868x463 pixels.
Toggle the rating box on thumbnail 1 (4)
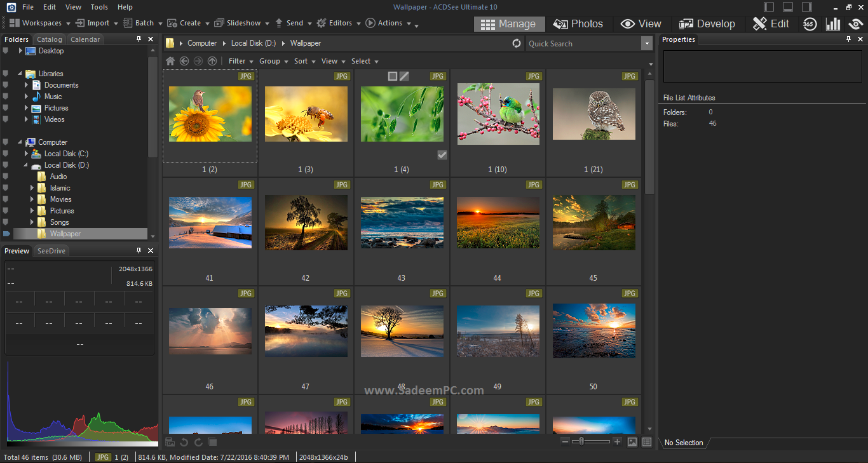(393, 76)
